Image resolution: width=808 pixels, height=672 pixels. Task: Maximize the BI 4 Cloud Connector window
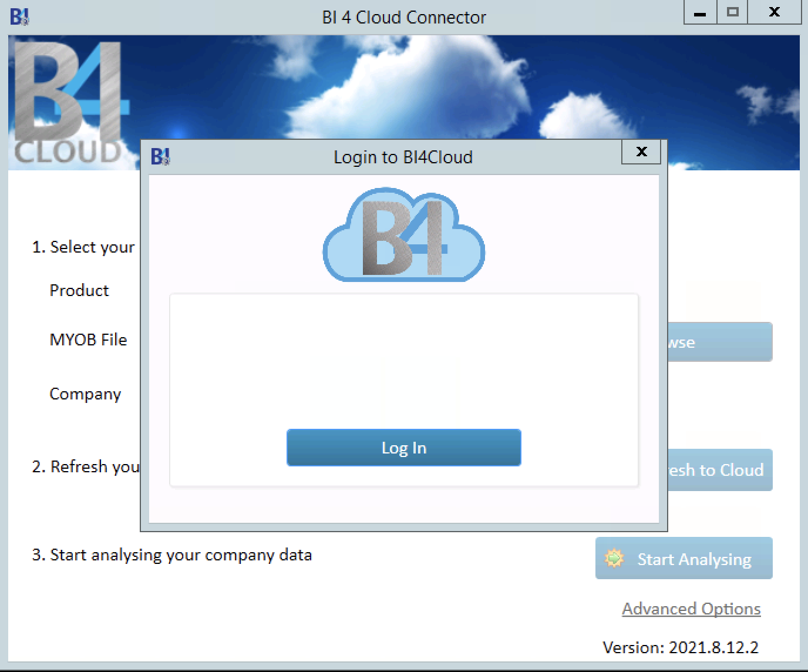(732, 13)
